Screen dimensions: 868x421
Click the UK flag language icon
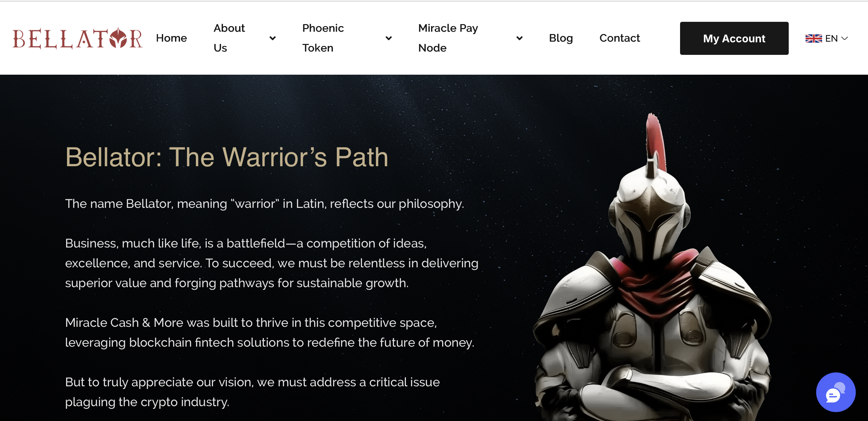[814, 38]
